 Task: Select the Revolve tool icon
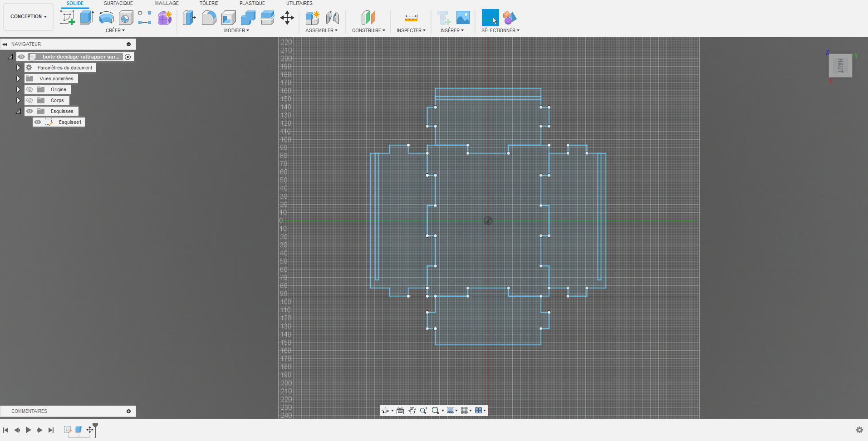pos(106,18)
